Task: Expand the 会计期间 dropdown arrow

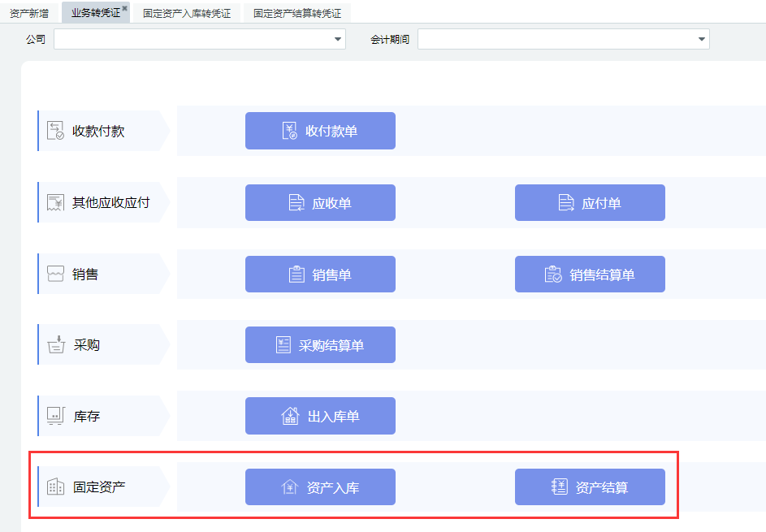Action: pos(702,39)
